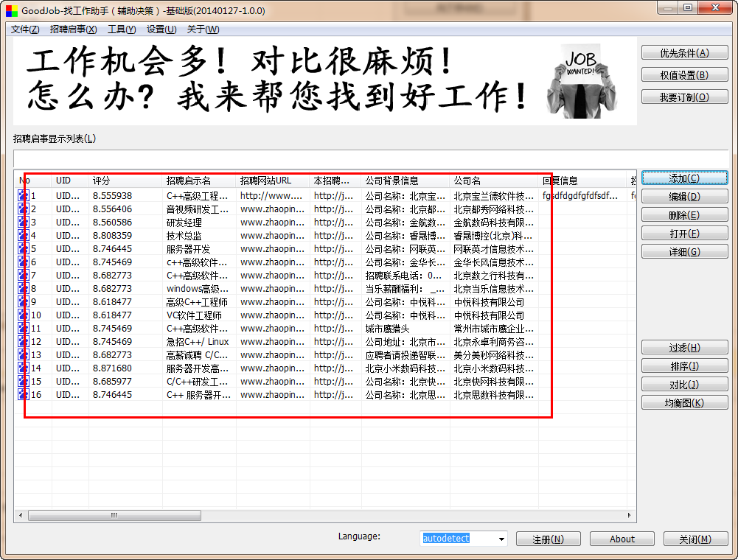Click the 详细(G) button
738x560 pixels.
684,252
